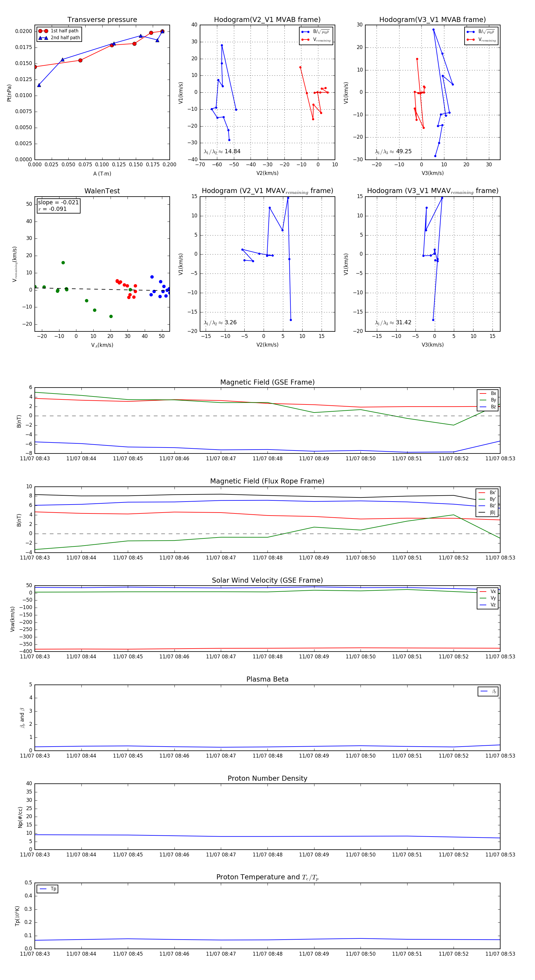Click the 'Pt(nPa)' y-axis label
The width and height of the screenshot is (535, 980).
[9, 93]
